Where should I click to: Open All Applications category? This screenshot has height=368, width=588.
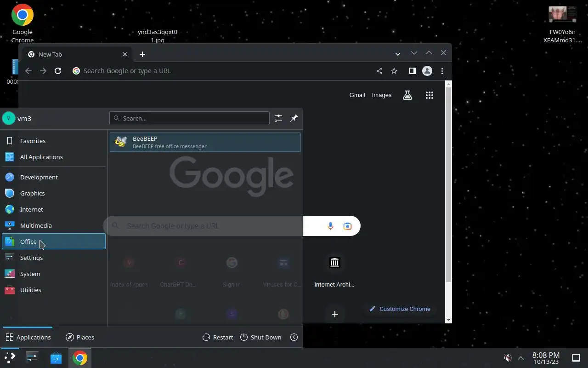[x=54, y=157]
